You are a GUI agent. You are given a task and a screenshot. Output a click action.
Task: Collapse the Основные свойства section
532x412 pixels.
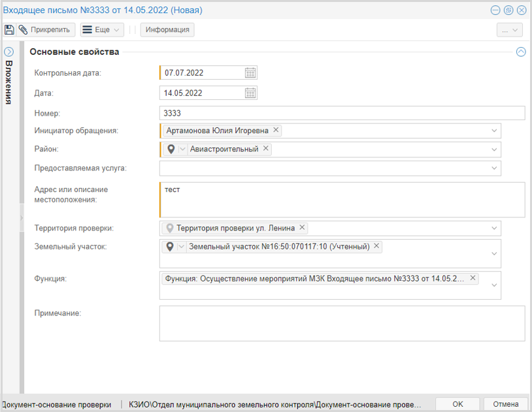pyautogui.click(x=521, y=52)
